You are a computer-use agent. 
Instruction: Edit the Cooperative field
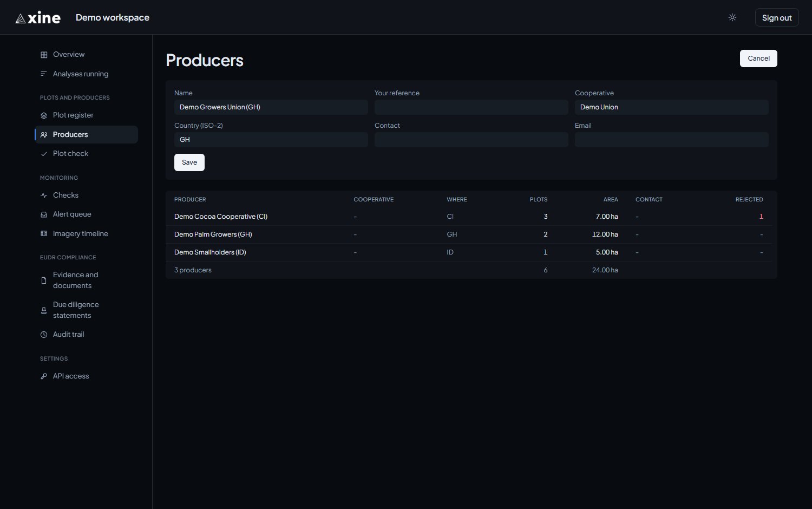tap(672, 107)
